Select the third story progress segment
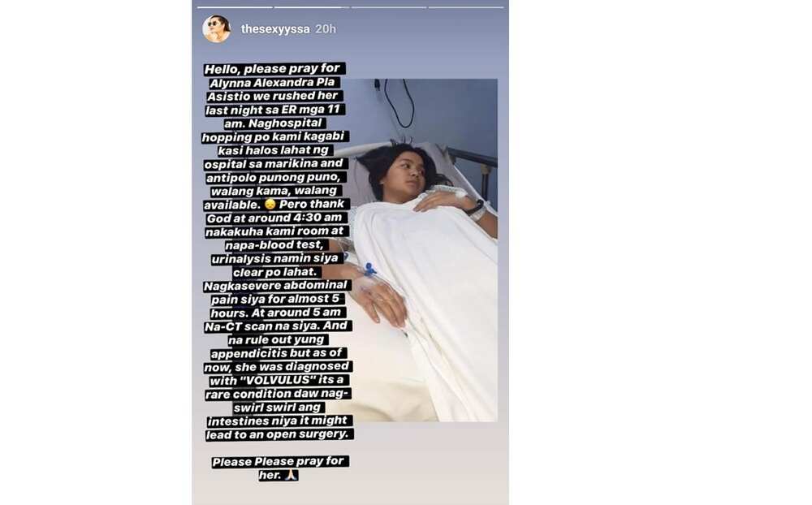 tap(389, 7)
